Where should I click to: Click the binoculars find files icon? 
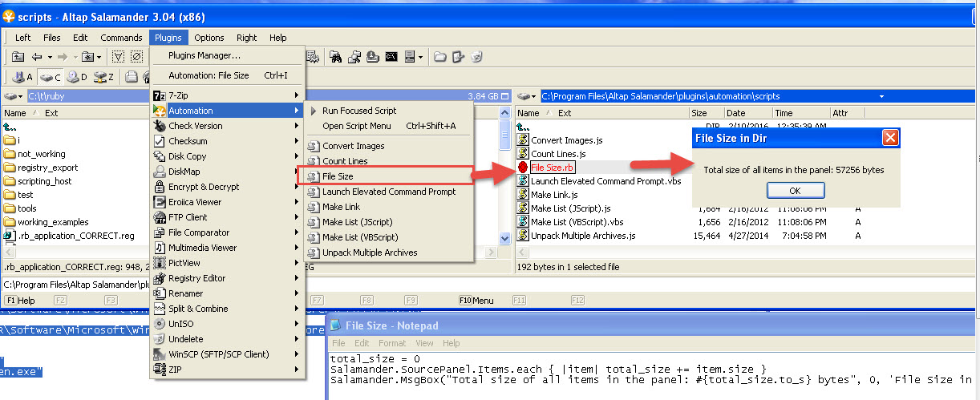(x=336, y=57)
